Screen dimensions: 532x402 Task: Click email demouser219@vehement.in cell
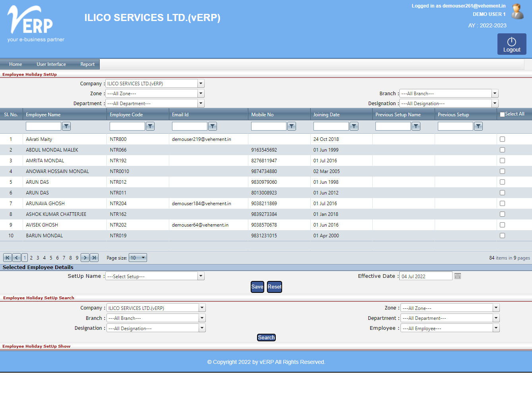[x=201, y=139]
